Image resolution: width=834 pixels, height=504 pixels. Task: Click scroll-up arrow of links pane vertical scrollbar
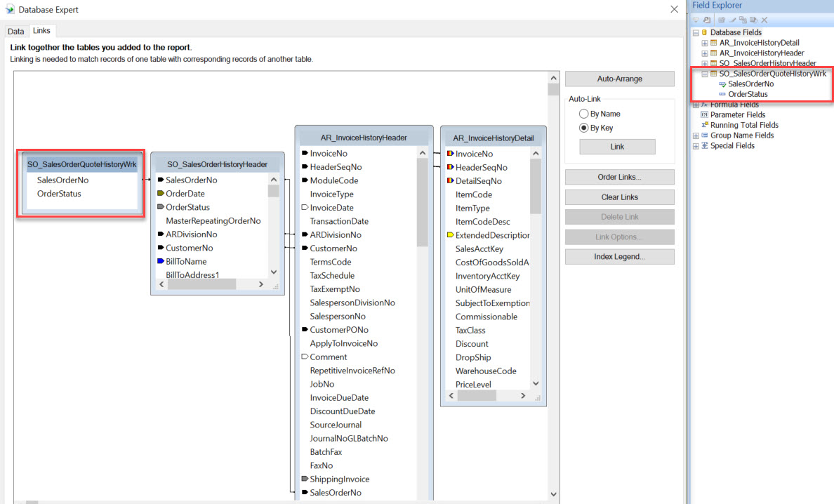click(553, 78)
